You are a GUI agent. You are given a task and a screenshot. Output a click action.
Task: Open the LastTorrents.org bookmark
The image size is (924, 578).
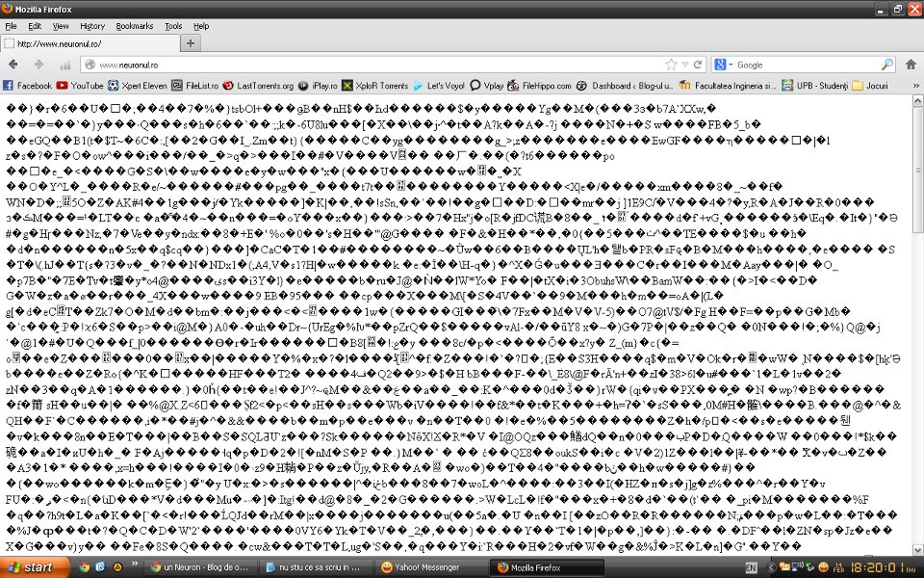click(x=258, y=86)
